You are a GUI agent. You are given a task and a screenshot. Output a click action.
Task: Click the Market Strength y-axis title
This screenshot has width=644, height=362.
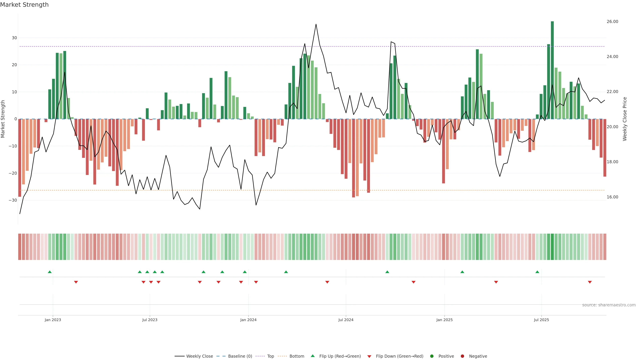(3, 119)
